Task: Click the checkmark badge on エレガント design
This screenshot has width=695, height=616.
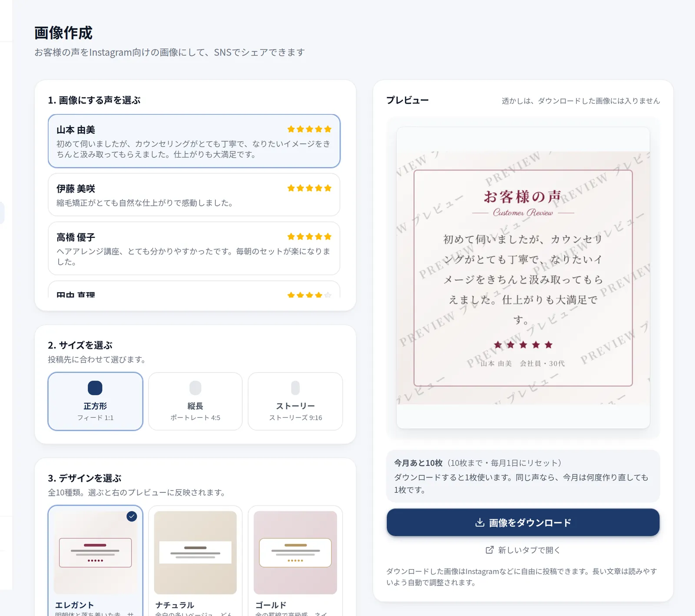Action: (132, 516)
